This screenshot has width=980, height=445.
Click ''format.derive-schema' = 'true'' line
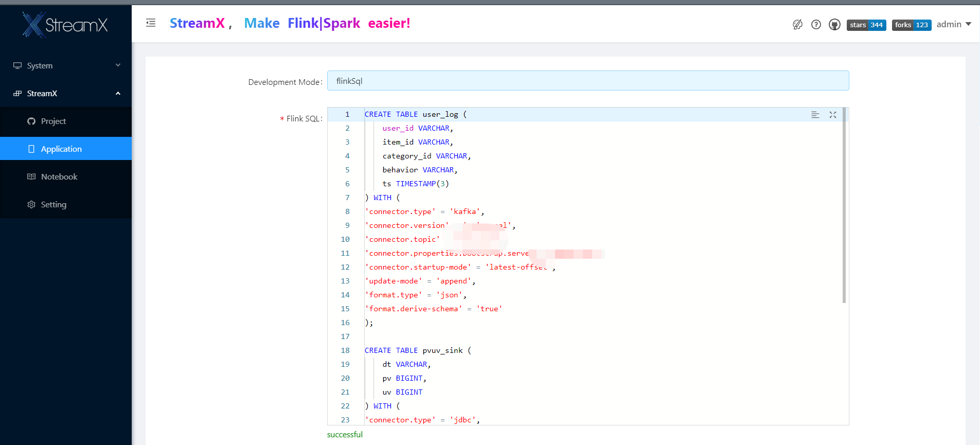433,309
